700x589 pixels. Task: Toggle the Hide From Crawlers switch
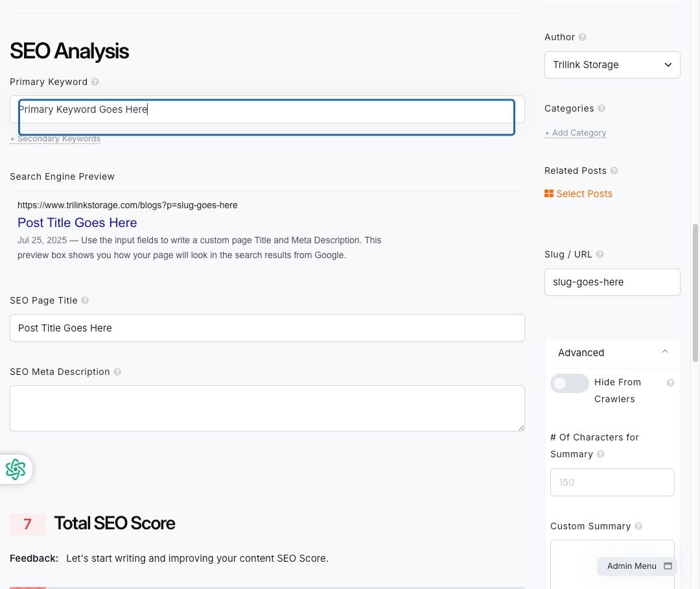569,383
